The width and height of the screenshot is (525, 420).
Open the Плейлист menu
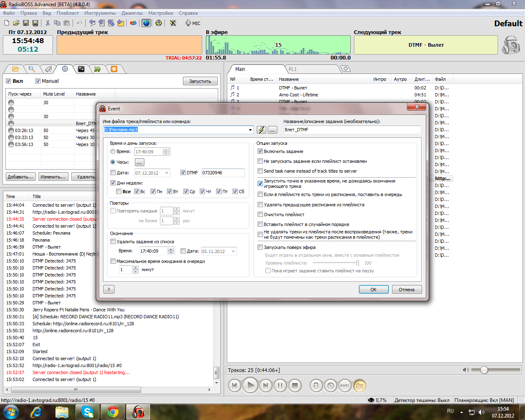[x=68, y=13]
